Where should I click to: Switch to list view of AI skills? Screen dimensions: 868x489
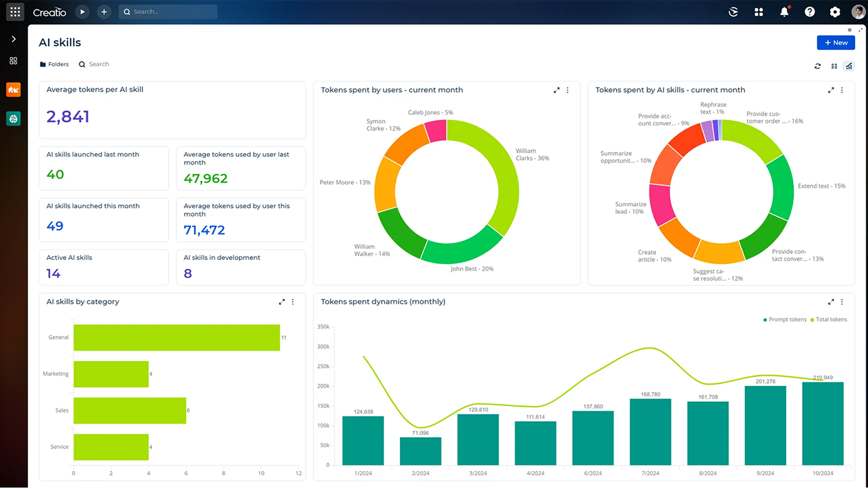pyautogui.click(x=834, y=66)
